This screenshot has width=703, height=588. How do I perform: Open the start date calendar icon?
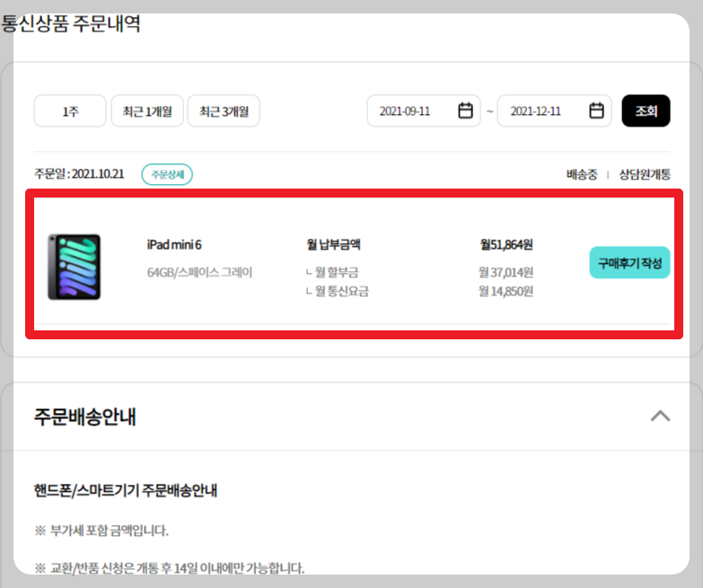point(465,110)
